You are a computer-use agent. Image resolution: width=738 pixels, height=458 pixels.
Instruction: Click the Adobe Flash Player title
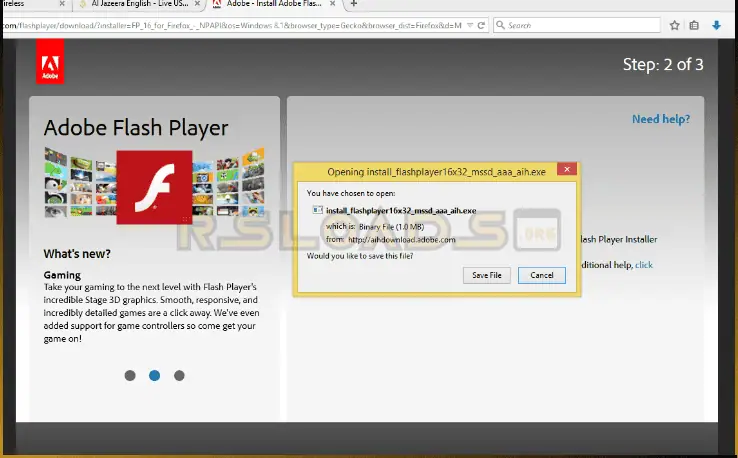pyautogui.click(x=136, y=128)
